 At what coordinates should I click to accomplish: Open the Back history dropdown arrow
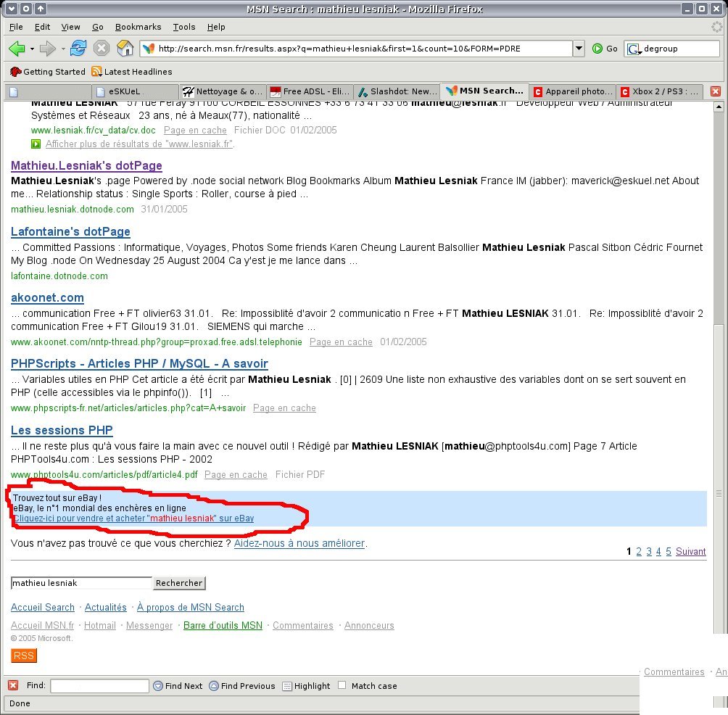click(32, 49)
